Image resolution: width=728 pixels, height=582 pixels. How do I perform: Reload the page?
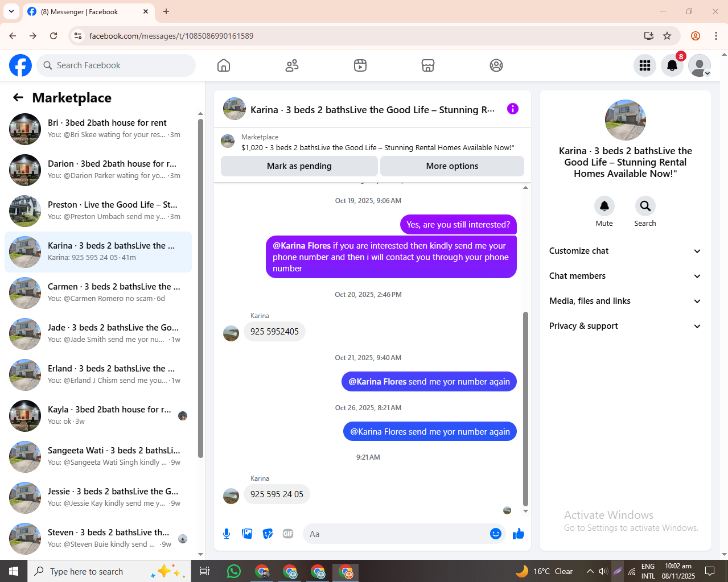click(x=54, y=36)
